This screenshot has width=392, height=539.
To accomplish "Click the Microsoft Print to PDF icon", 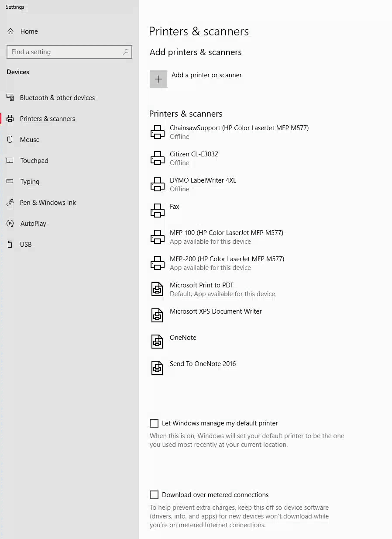I will tap(157, 289).
